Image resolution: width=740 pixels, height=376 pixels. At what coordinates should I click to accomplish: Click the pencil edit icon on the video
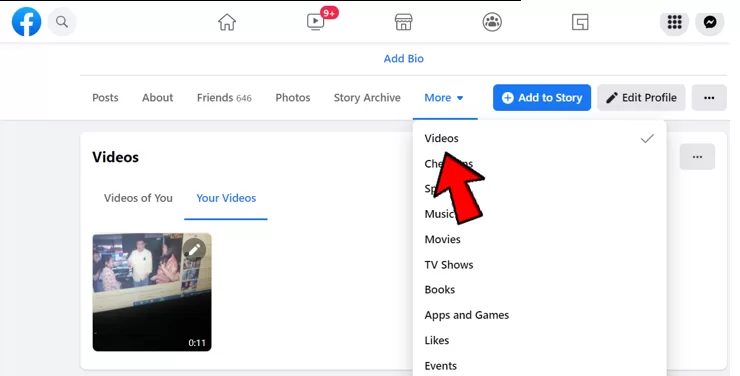[x=194, y=250]
